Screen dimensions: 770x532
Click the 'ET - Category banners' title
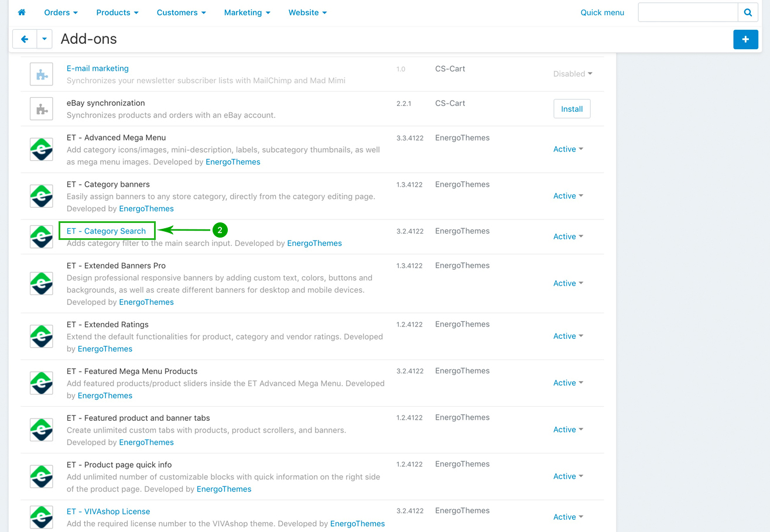(x=108, y=185)
